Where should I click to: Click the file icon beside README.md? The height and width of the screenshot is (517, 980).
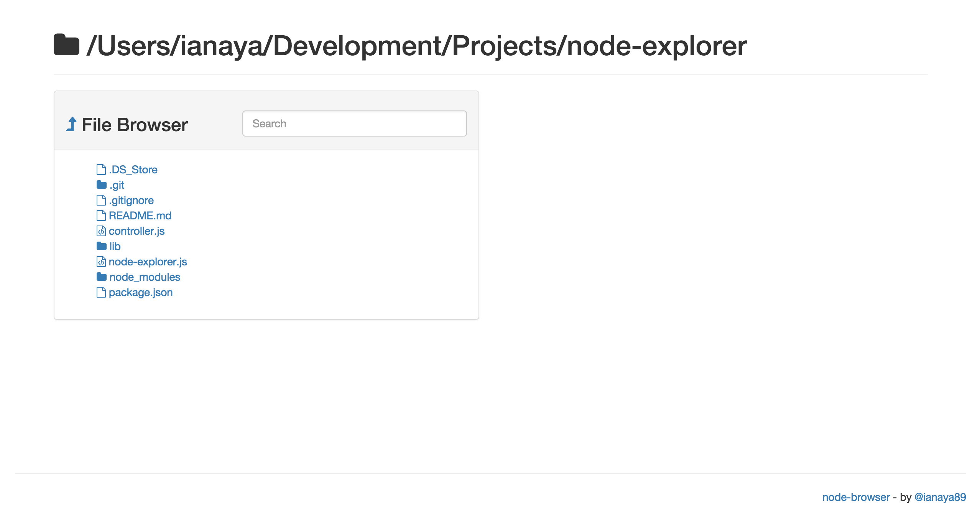(101, 216)
